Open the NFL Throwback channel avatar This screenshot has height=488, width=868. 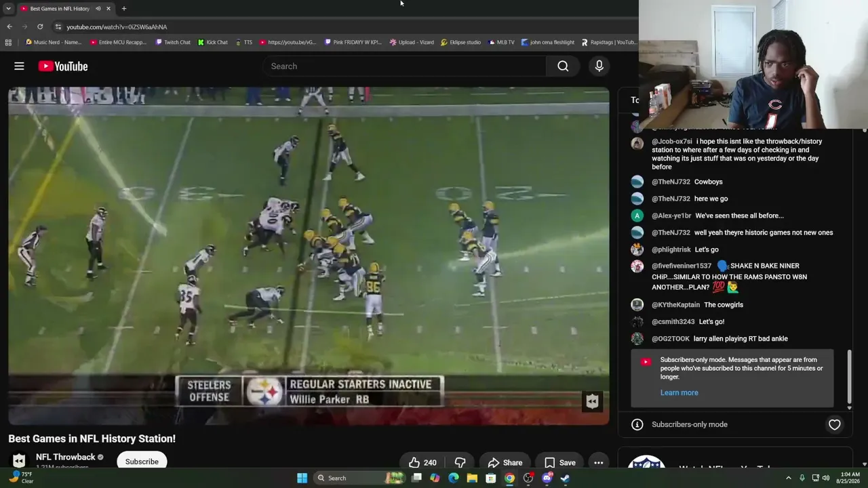(x=19, y=461)
